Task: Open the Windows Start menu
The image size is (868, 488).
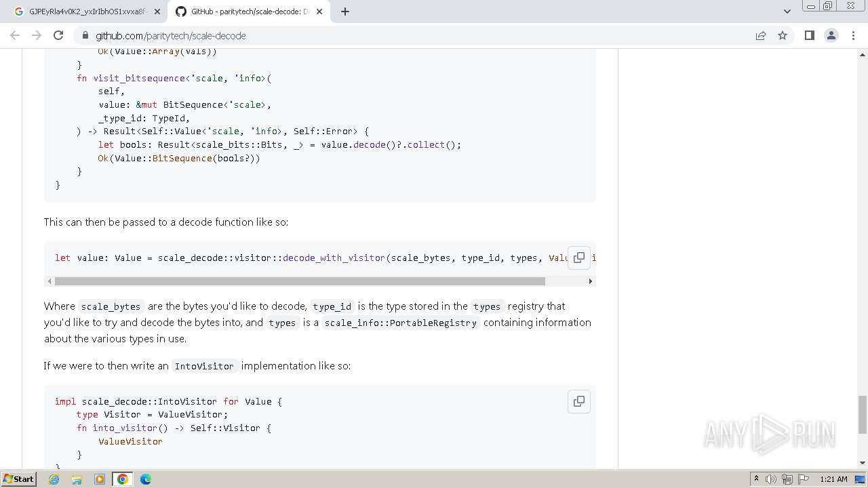Action: tap(19, 479)
